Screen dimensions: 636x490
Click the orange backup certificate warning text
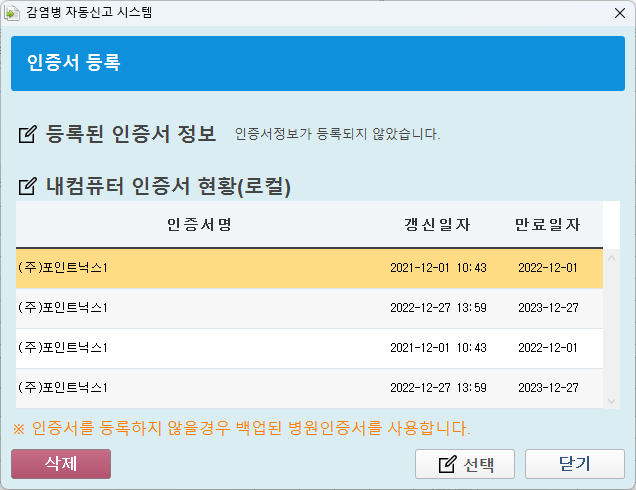(240, 429)
